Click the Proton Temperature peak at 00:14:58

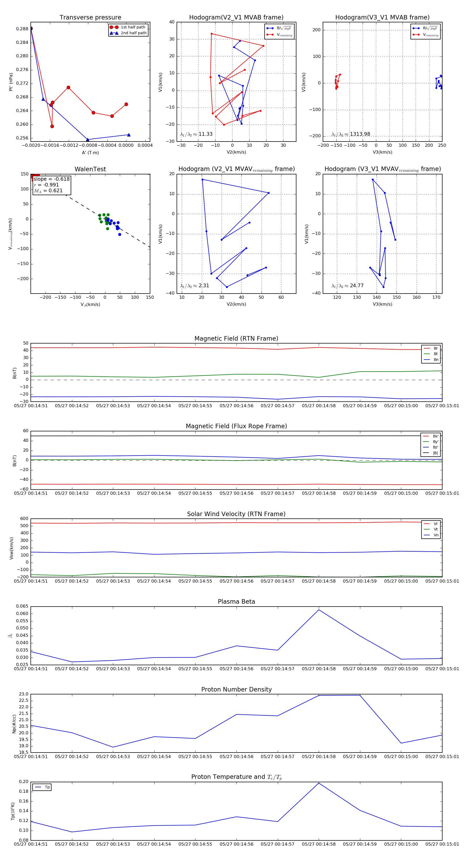pos(319,783)
